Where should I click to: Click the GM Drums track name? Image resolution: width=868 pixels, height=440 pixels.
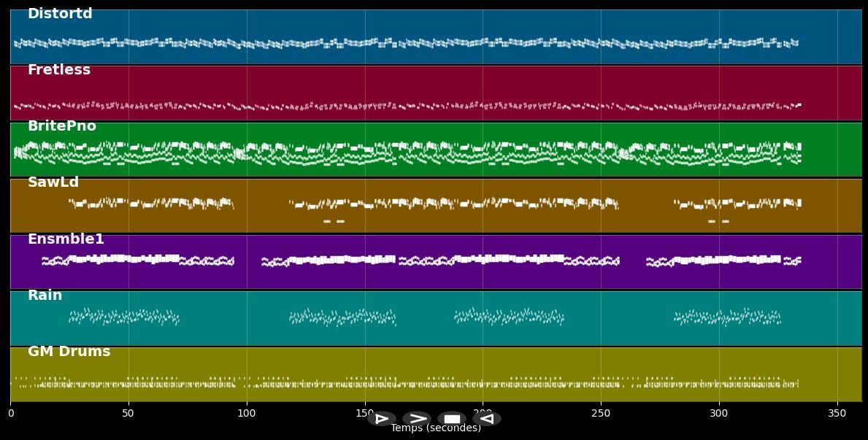(x=69, y=352)
